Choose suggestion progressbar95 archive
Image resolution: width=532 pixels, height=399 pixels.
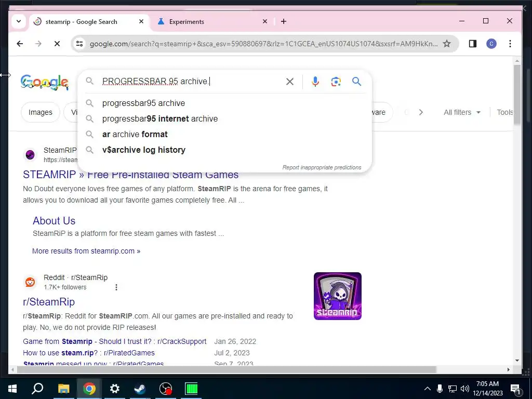click(224, 103)
